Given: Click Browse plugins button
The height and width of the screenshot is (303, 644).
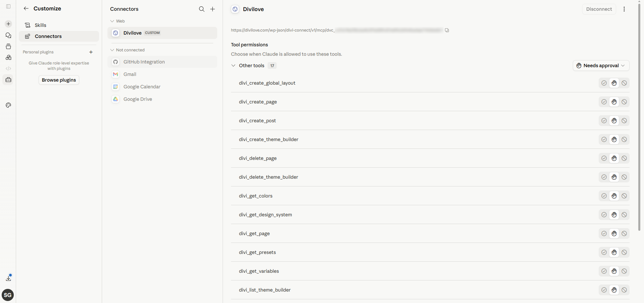Looking at the screenshot, I should pos(59,80).
